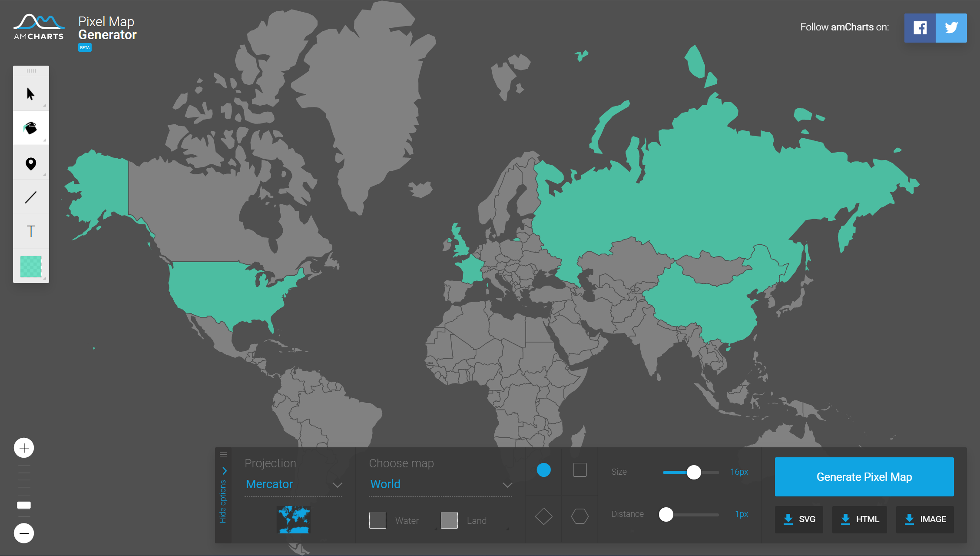Download map as SVG
The width and height of the screenshot is (980, 556).
coord(799,519)
